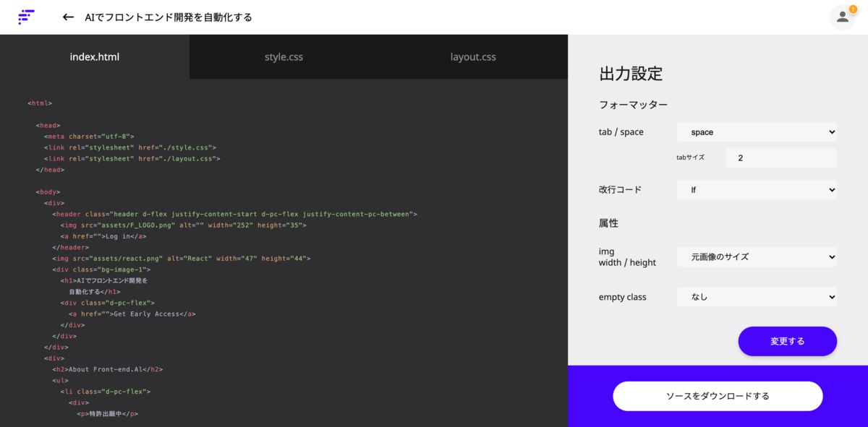868x427 pixels.
Task: Click the tab / space label
Action: [x=621, y=132]
